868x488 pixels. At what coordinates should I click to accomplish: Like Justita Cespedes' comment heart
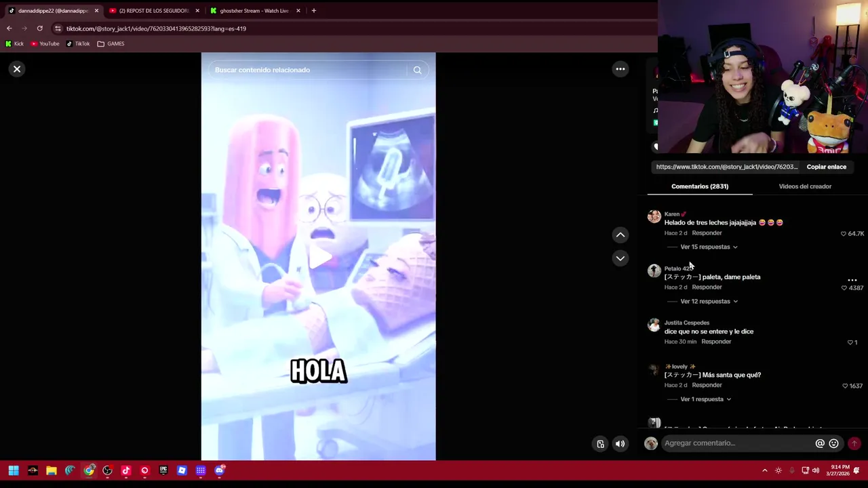pyautogui.click(x=850, y=342)
